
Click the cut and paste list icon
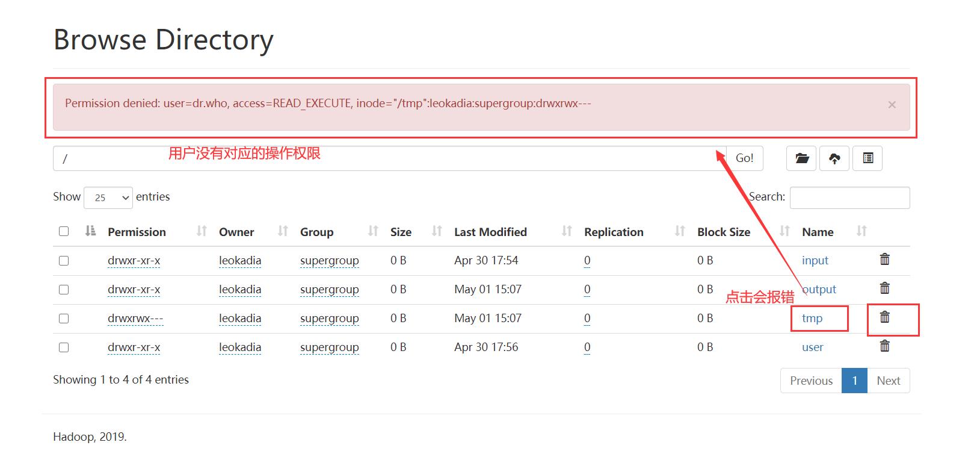point(868,158)
